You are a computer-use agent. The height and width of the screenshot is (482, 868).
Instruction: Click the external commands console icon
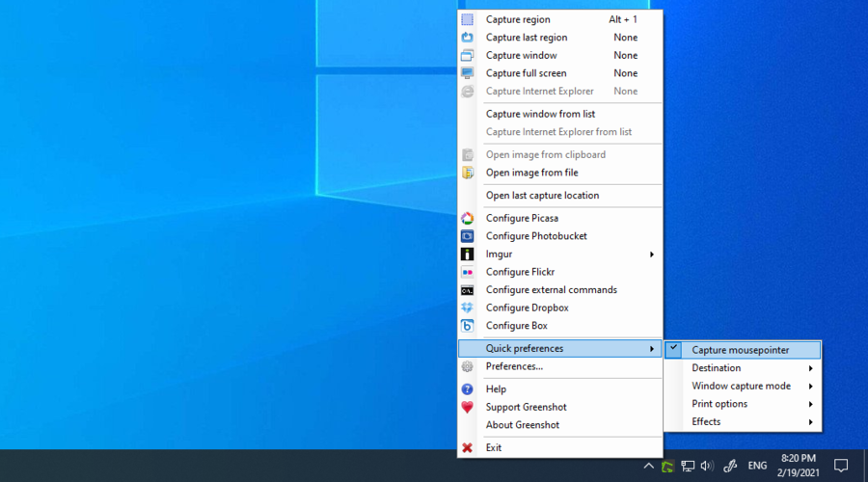467,290
